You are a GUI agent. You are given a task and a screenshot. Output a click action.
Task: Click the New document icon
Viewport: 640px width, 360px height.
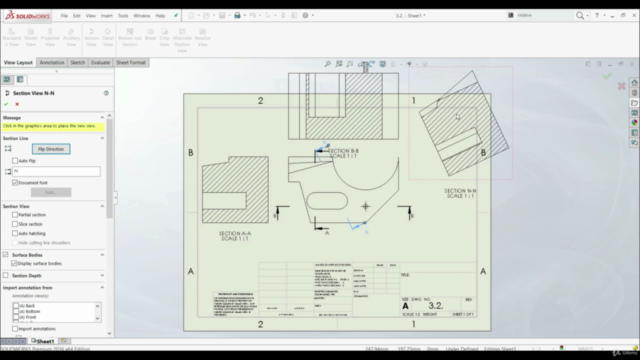point(191,16)
